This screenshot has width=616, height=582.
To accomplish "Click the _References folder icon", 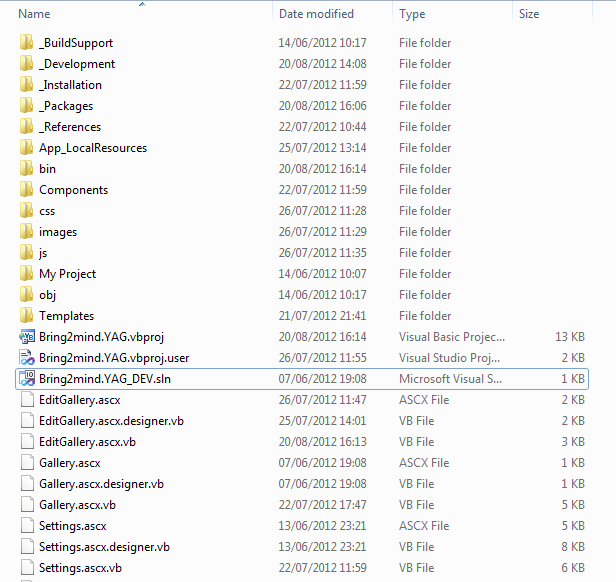I will pyautogui.click(x=26, y=127).
